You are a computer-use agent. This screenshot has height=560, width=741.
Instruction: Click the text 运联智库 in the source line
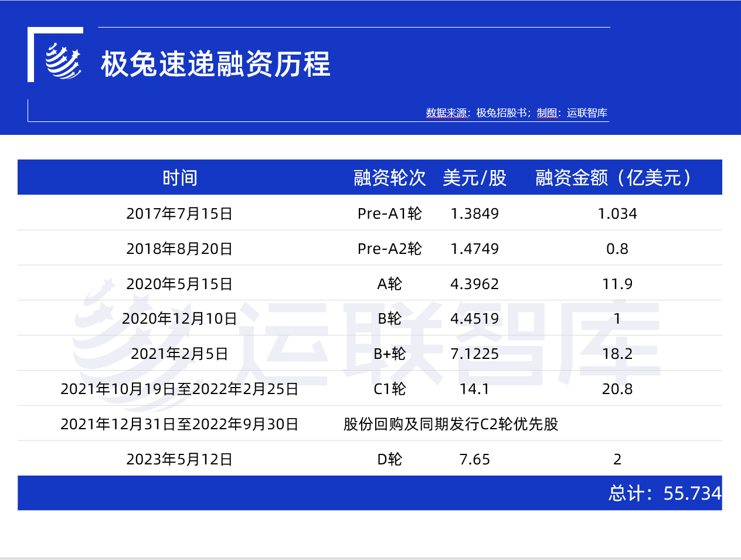pyautogui.click(x=587, y=113)
